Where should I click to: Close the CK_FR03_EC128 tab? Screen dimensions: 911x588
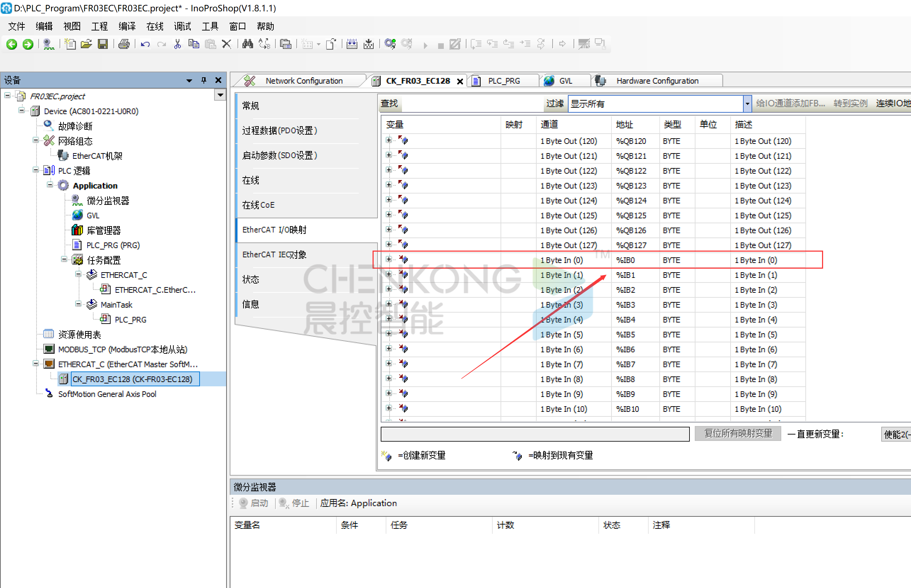pos(460,81)
